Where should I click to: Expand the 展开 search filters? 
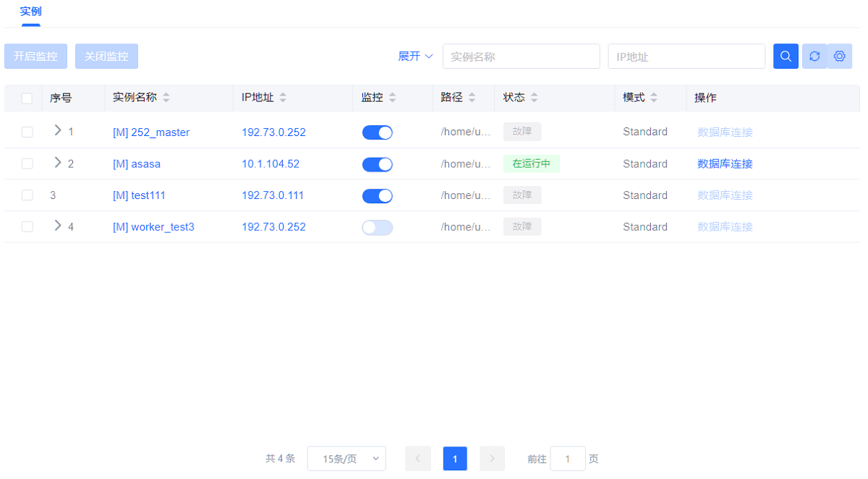pos(415,56)
